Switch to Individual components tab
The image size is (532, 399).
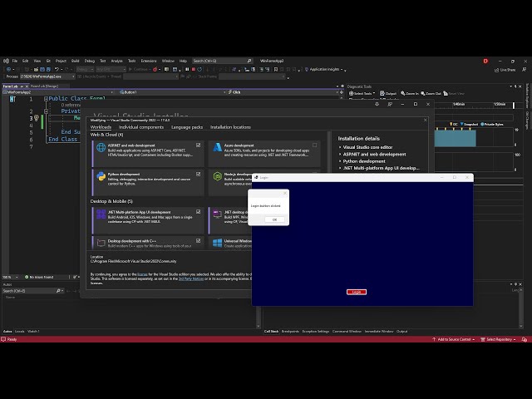[141, 127]
